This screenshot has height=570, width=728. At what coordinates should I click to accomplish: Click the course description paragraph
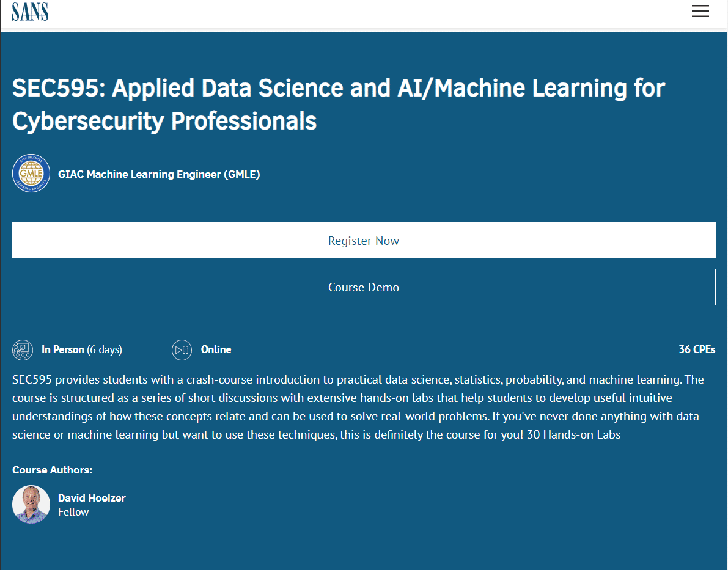pos(358,407)
